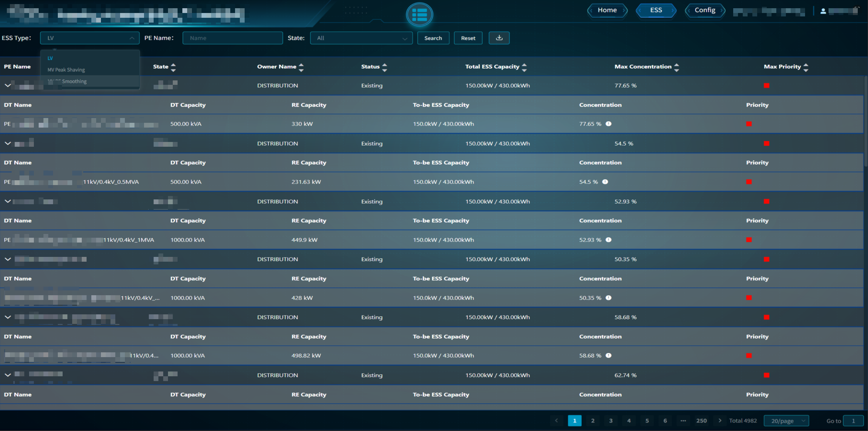Open the circular list menu icon
This screenshot has height=431, width=868.
click(x=419, y=15)
